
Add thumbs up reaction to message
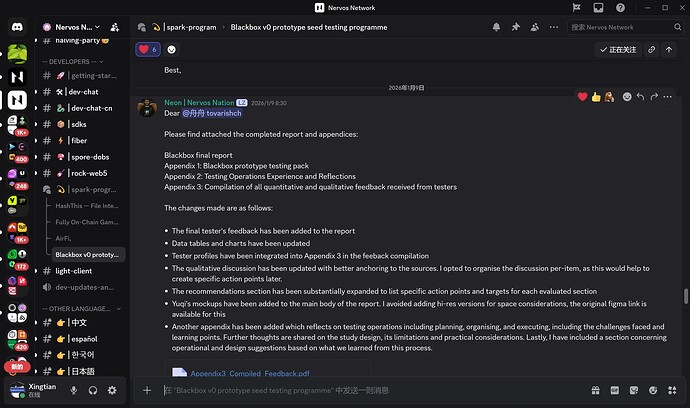click(x=596, y=97)
